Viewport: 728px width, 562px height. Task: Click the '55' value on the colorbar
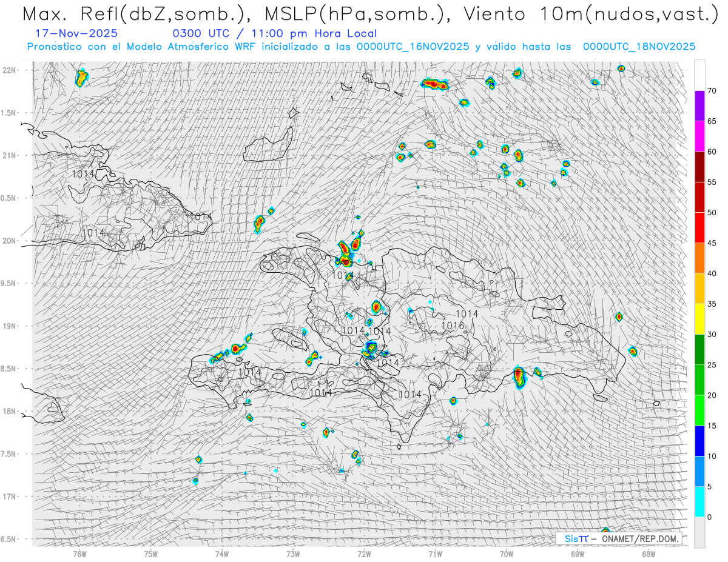[712, 182]
